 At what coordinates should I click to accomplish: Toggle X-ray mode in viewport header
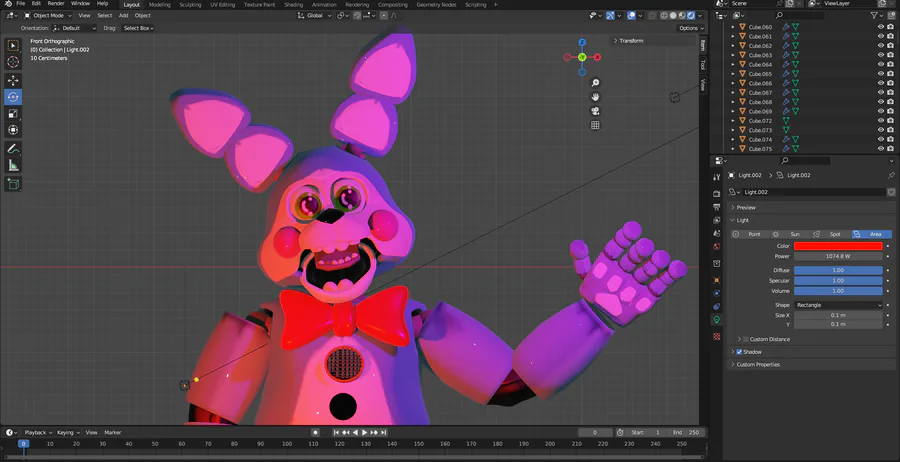tap(653, 15)
